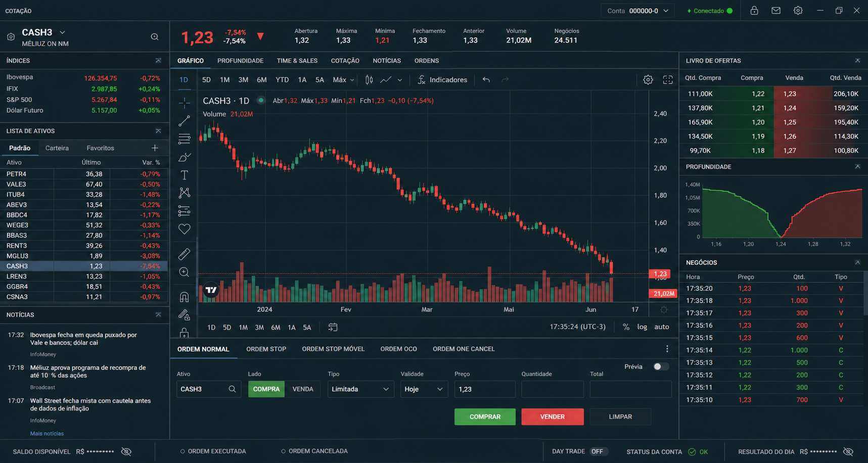Click the padlock icon in the title bar

pyautogui.click(x=754, y=11)
